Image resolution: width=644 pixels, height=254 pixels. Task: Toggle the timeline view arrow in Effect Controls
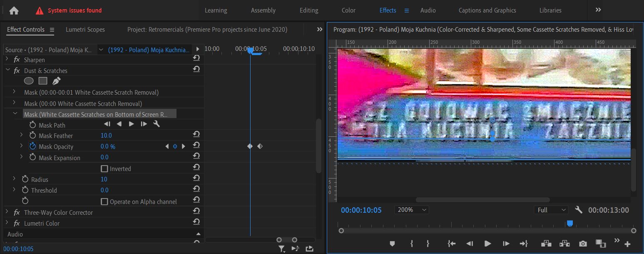click(198, 49)
